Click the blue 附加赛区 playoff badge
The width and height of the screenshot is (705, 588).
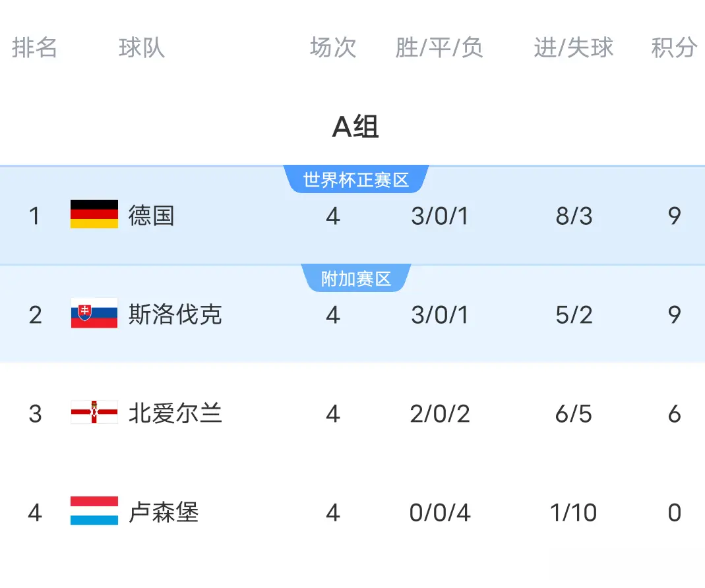point(357,278)
